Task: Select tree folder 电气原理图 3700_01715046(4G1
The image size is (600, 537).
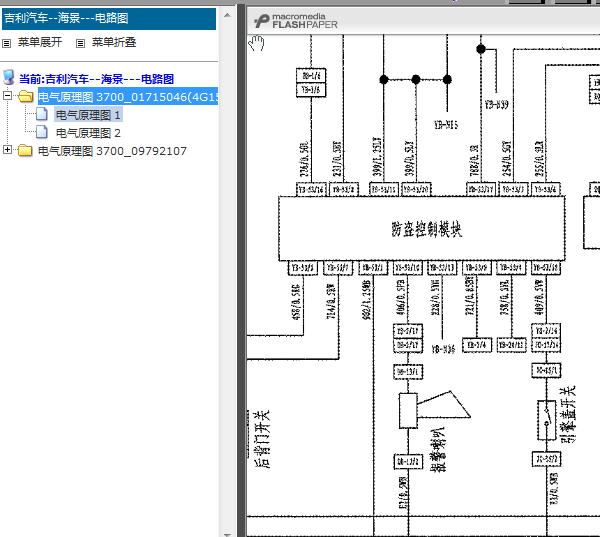Action: pyautogui.click(x=128, y=97)
